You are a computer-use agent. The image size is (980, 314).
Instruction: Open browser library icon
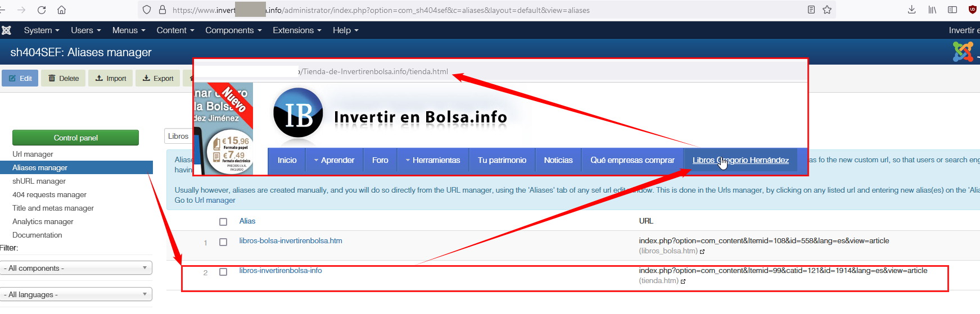[x=932, y=10]
